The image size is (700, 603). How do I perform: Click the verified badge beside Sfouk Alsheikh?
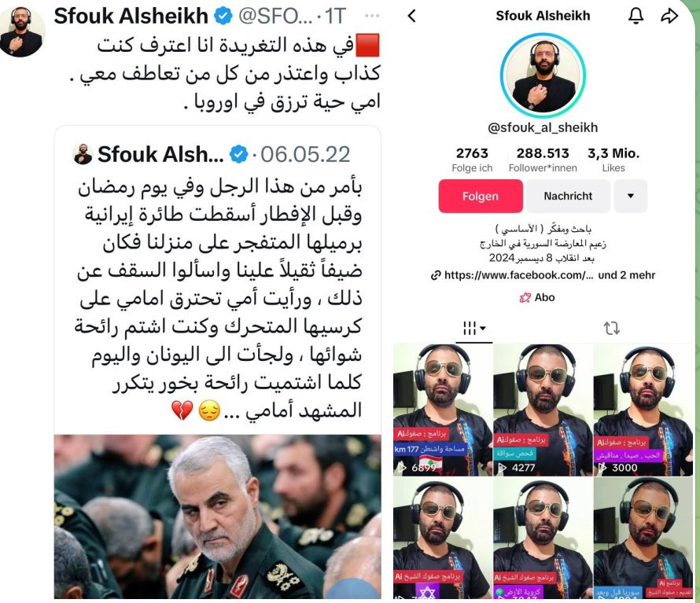(223, 16)
